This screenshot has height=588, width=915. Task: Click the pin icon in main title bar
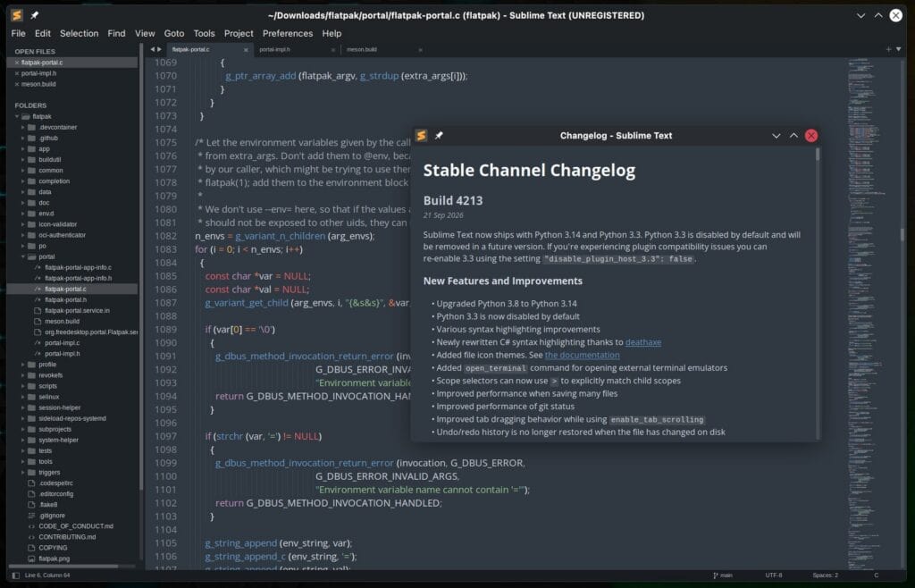point(35,15)
